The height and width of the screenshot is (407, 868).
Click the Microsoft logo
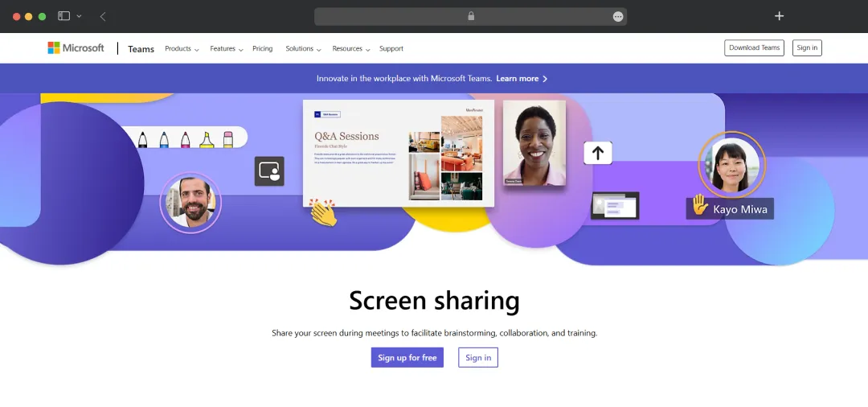point(76,48)
